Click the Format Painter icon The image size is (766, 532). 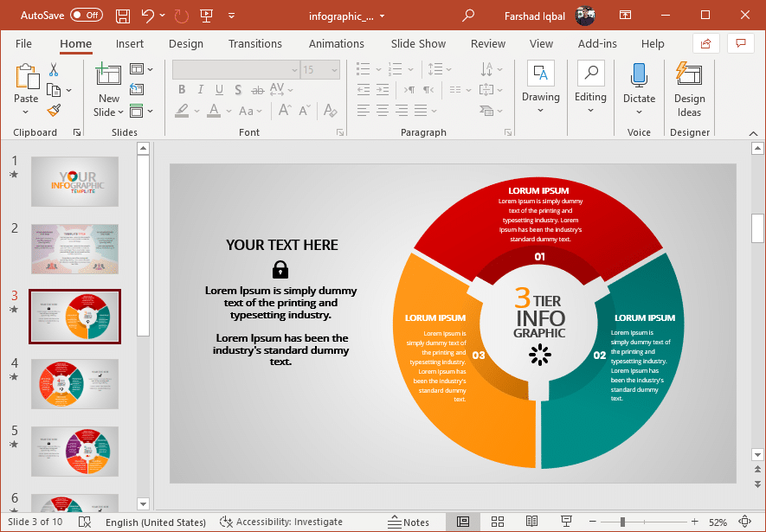point(54,111)
